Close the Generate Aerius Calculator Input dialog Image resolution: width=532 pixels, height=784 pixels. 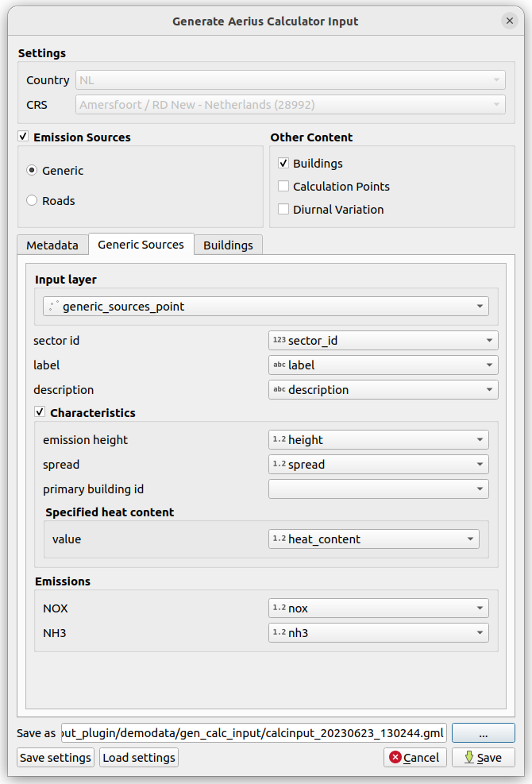509,21
